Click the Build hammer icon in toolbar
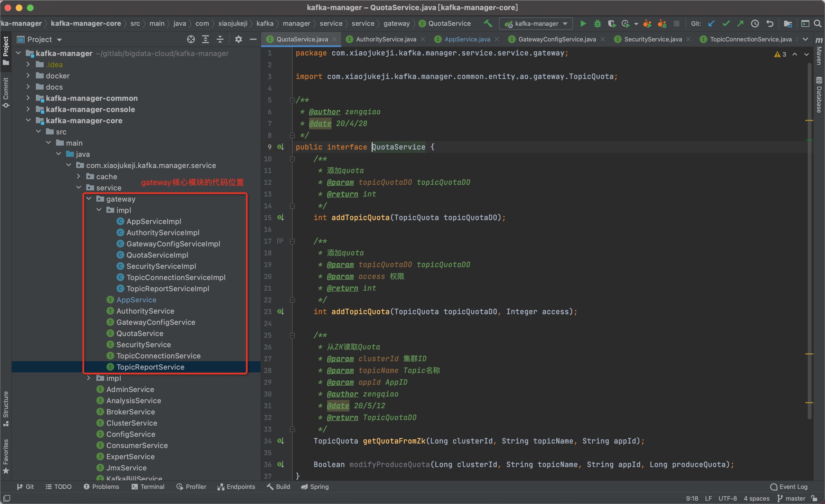825x504 pixels. click(x=488, y=24)
